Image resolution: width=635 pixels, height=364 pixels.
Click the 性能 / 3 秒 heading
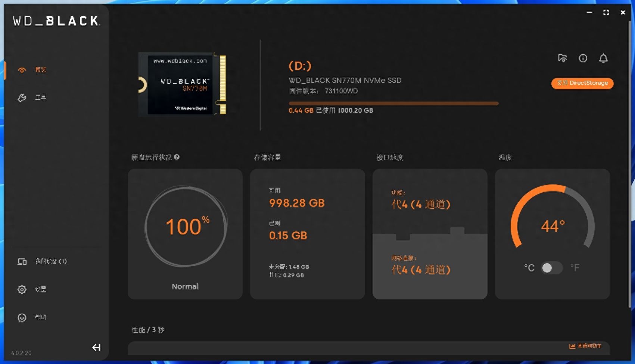coord(148,330)
